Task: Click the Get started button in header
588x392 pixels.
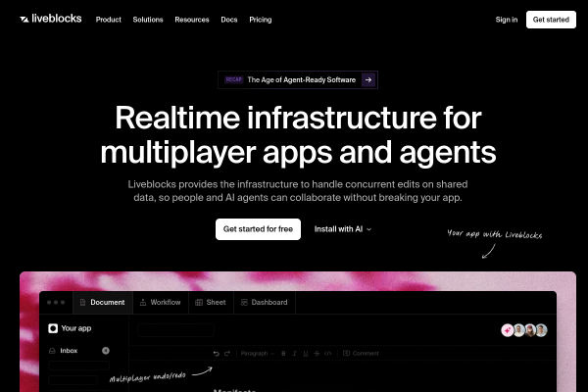Action: (x=551, y=20)
